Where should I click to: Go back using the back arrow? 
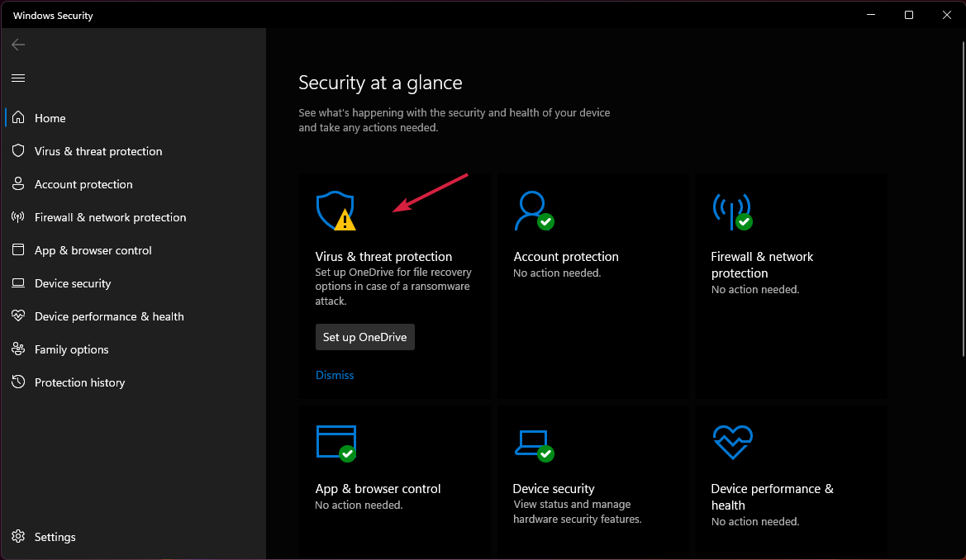tap(17, 44)
